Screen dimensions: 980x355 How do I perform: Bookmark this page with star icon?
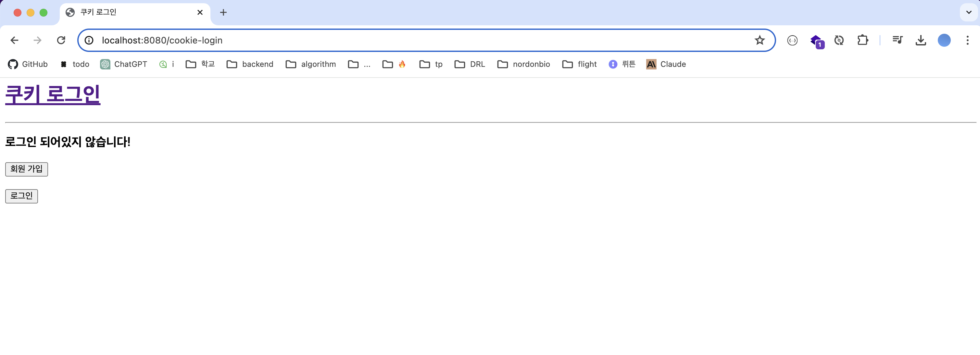point(759,40)
